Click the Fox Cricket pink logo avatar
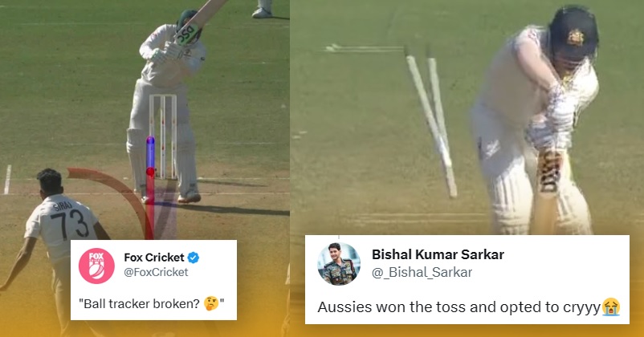 96,266
